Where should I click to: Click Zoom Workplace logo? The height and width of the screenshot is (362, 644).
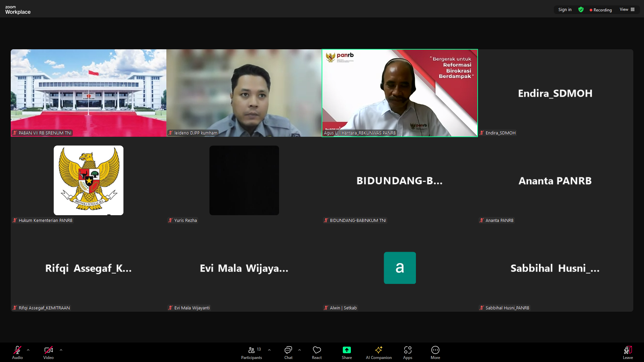coord(18,10)
